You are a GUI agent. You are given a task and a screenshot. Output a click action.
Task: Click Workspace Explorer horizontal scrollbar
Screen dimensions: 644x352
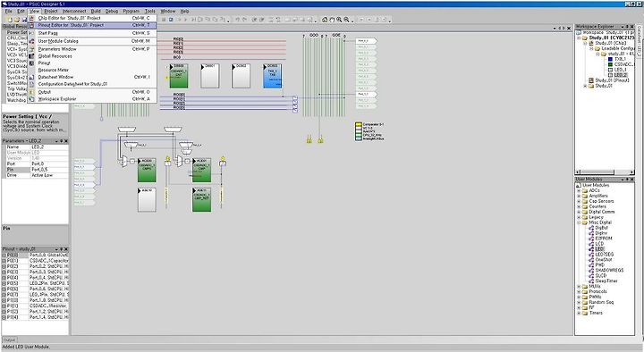click(x=606, y=172)
